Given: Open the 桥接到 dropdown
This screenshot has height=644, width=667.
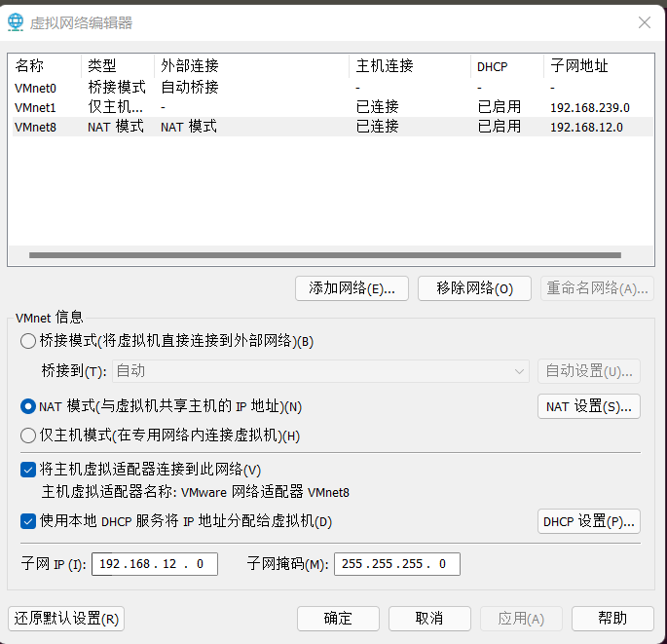Looking at the screenshot, I should (320, 371).
